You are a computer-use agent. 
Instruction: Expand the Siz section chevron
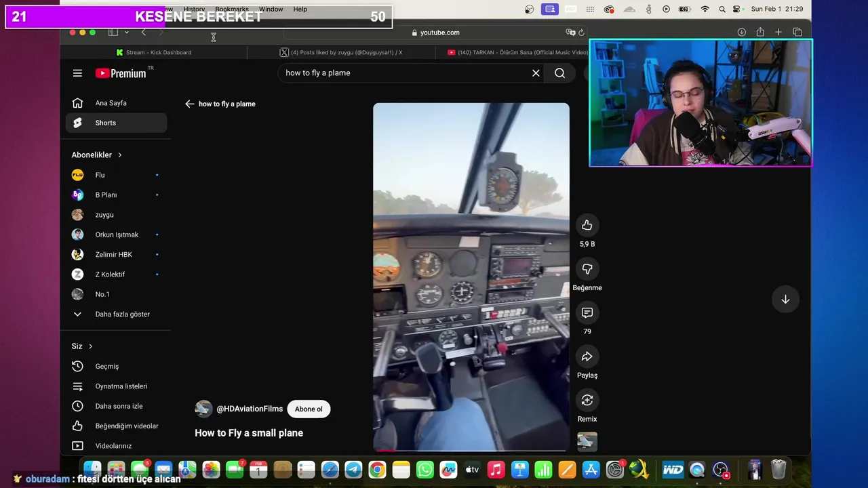point(90,346)
